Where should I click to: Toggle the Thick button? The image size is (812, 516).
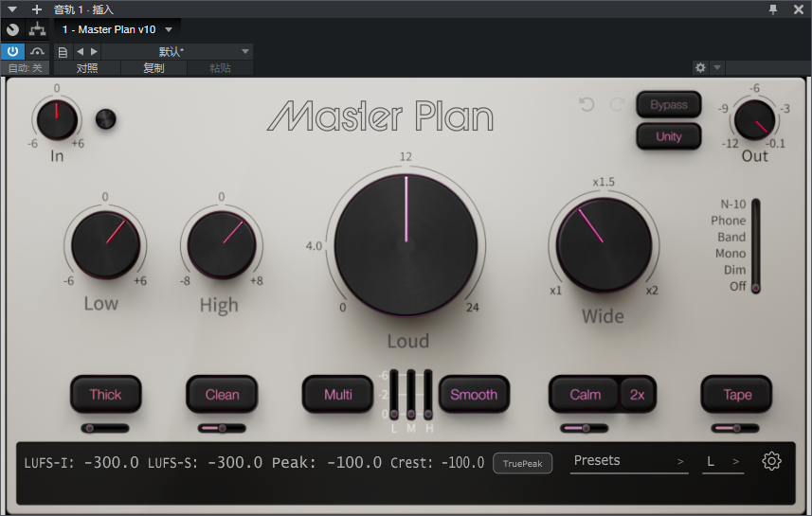[105, 395]
